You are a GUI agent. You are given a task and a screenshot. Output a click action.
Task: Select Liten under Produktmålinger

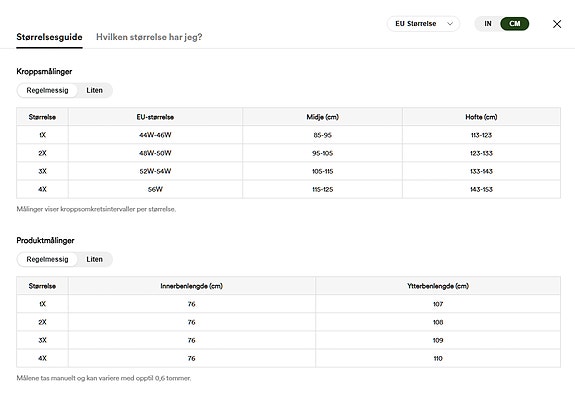pos(95,260)
